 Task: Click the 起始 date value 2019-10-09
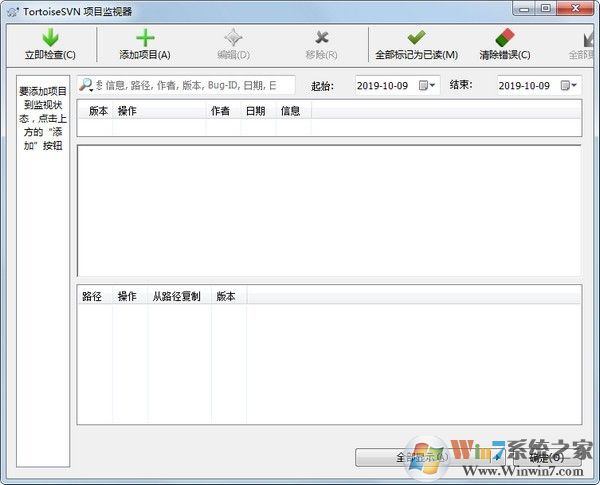pyautogui.click(x=382, y=85)
